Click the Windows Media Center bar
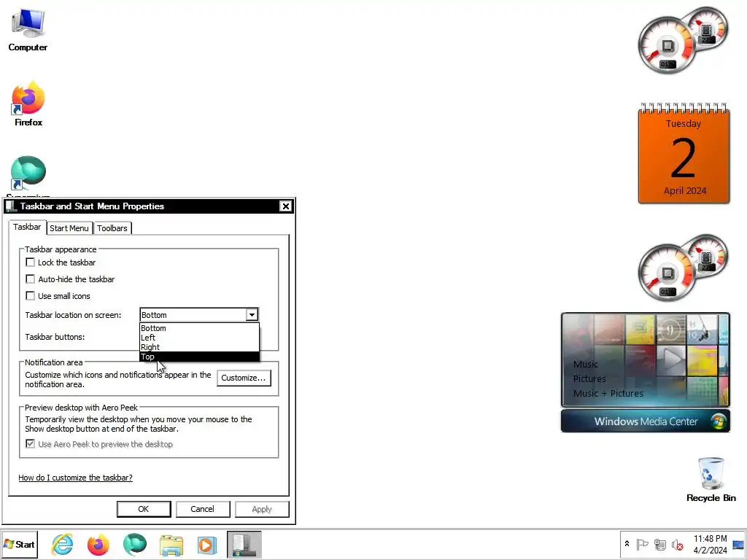The width and height of the screenshot is (747, 560). tap(646, 421)
